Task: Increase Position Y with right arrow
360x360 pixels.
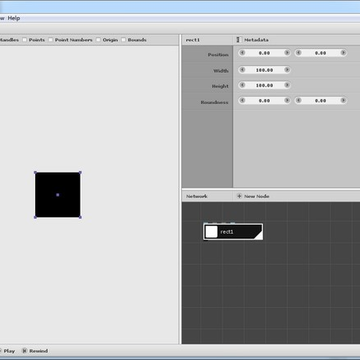Action: point(343,53)
